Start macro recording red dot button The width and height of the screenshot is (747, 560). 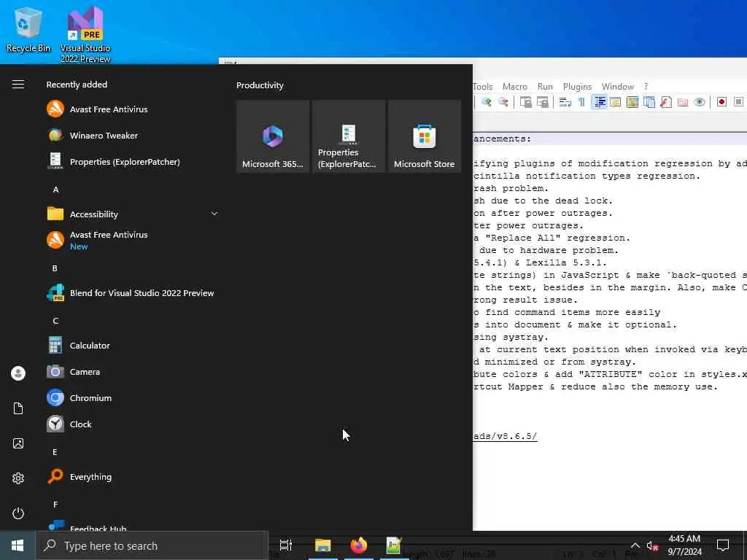click(721, 102)
